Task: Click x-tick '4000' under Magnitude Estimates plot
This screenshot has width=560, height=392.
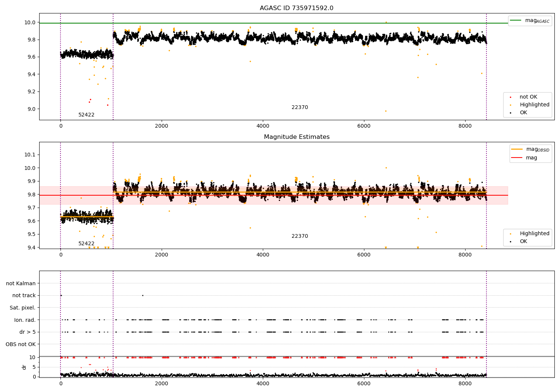Action: click(263, 255)
